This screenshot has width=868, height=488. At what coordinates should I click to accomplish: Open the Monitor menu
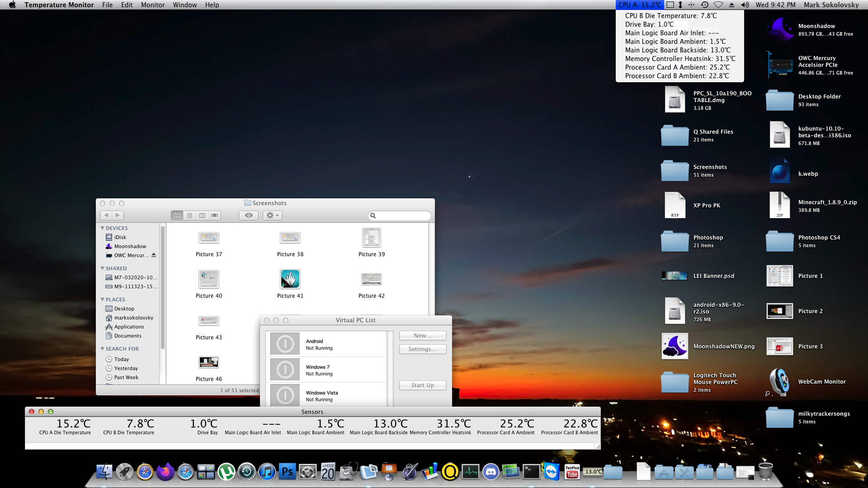point(152,5)
